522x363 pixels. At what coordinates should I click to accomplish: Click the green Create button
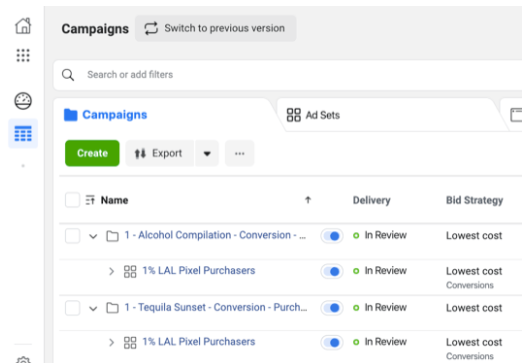[x=92, y=153]
